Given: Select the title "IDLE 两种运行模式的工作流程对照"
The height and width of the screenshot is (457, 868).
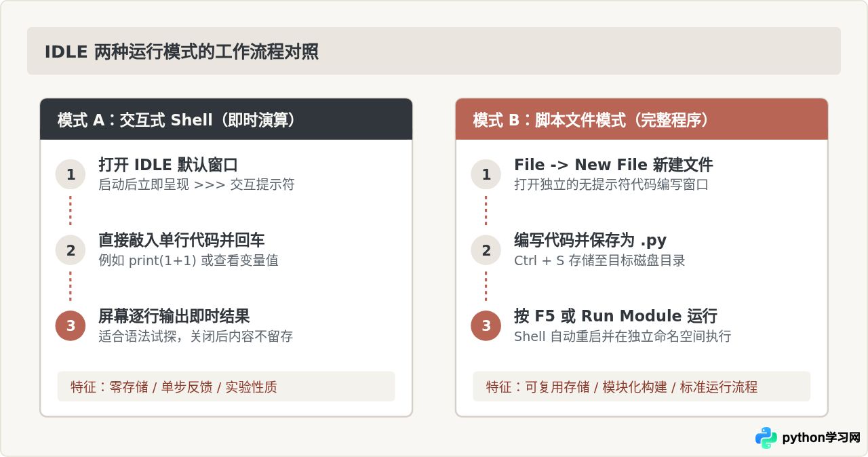Looking at the screenshot, I should tap(182, 52).
